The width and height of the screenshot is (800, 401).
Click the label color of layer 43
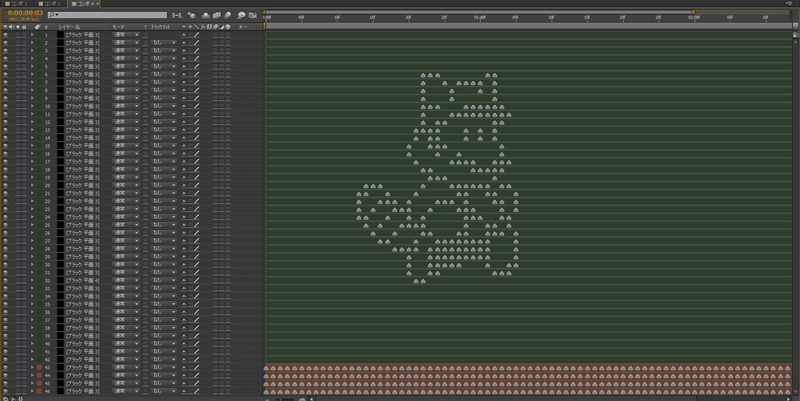click(x=39, y=368)
